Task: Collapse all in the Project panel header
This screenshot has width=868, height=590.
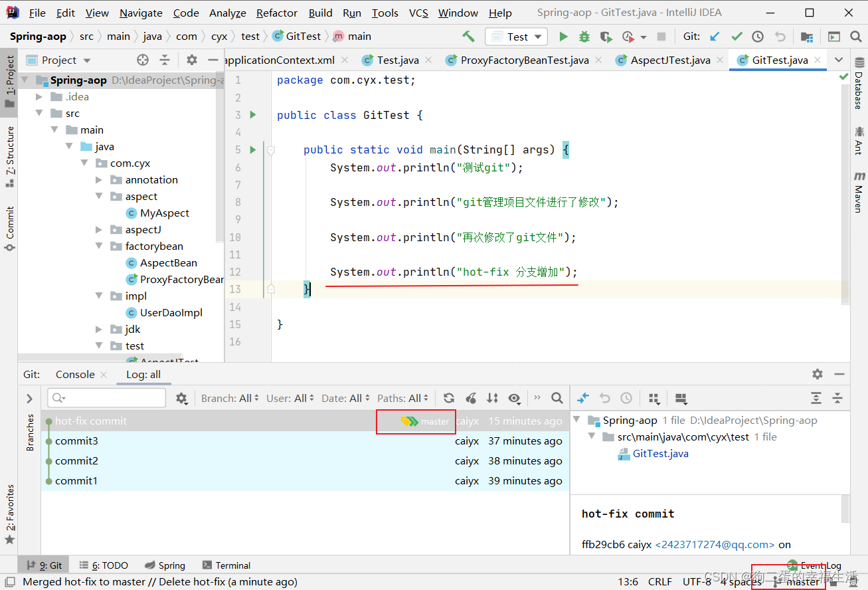Action: coord(165,60)
